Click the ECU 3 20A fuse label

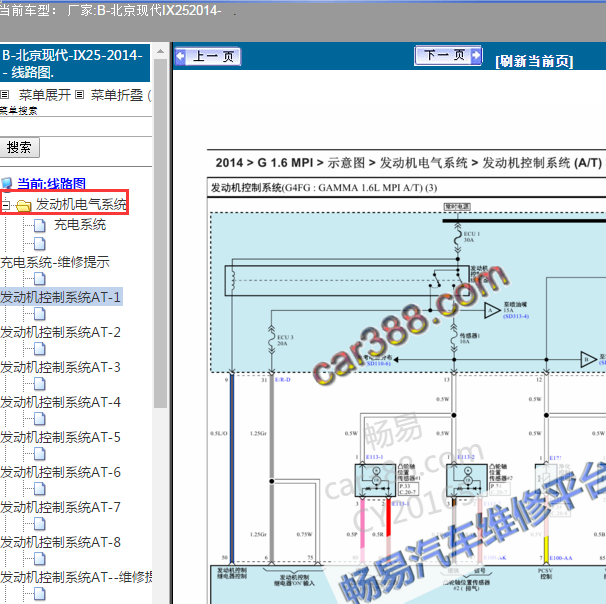[x=285, y=340]
